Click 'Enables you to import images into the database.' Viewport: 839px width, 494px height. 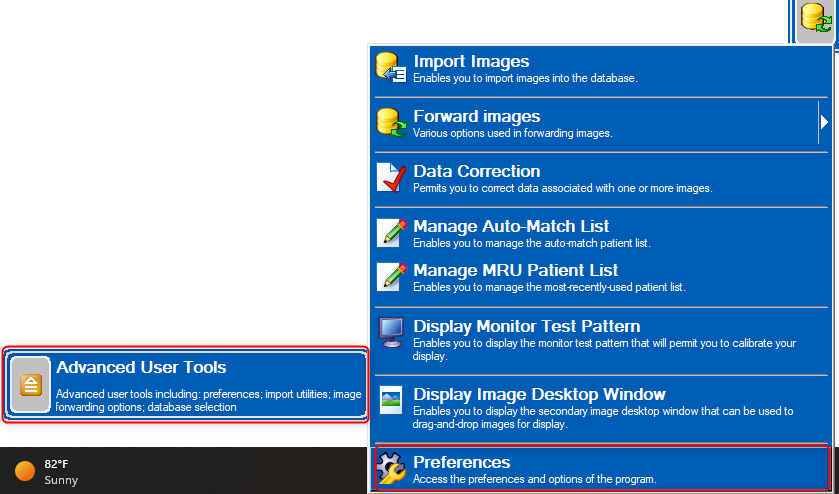(525, 78)
